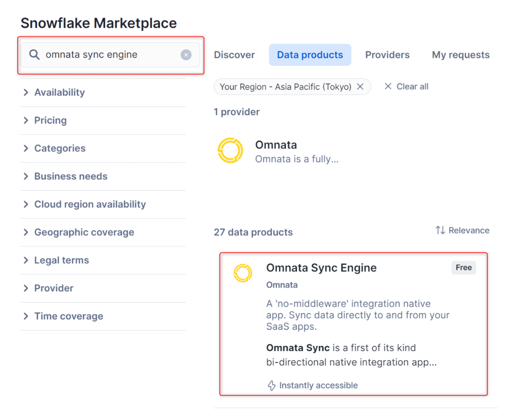The width and height of the screenshot is (517, 420).
Task: Click the Instantly accessible lightning icon
Action: pyautogui.click(x=271, y=385)
